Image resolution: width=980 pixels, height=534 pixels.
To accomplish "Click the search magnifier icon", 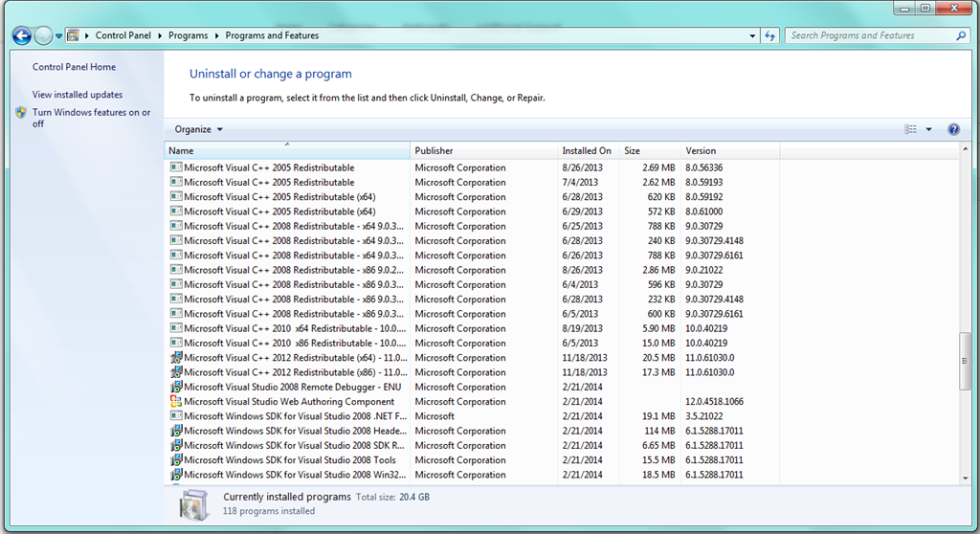I will [961, 35].
